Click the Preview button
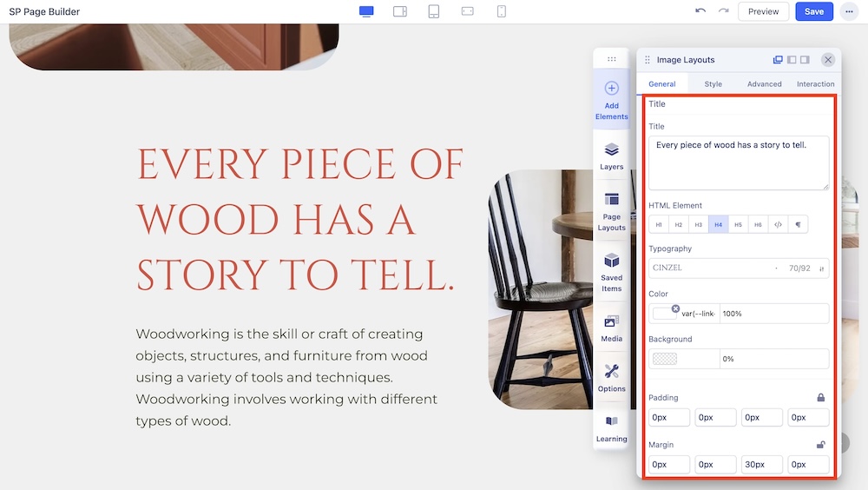Viewport: 868px width, 490px height. click(763, 11)
